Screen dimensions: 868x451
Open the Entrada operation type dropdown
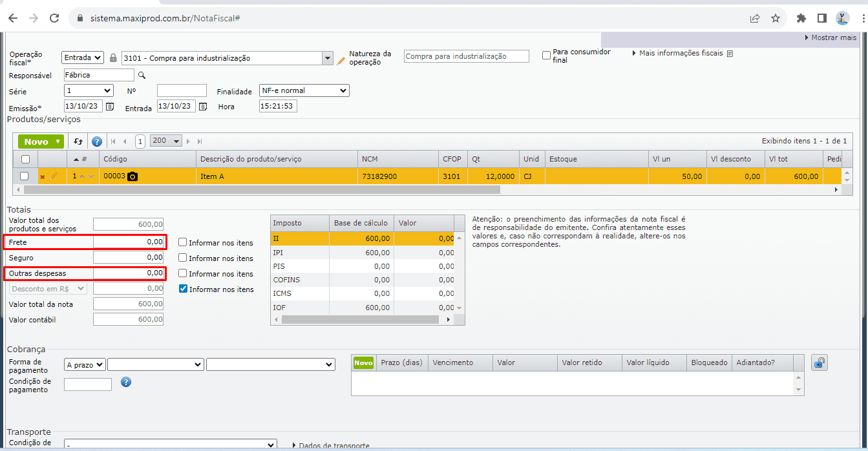click(x=83, y=58)
